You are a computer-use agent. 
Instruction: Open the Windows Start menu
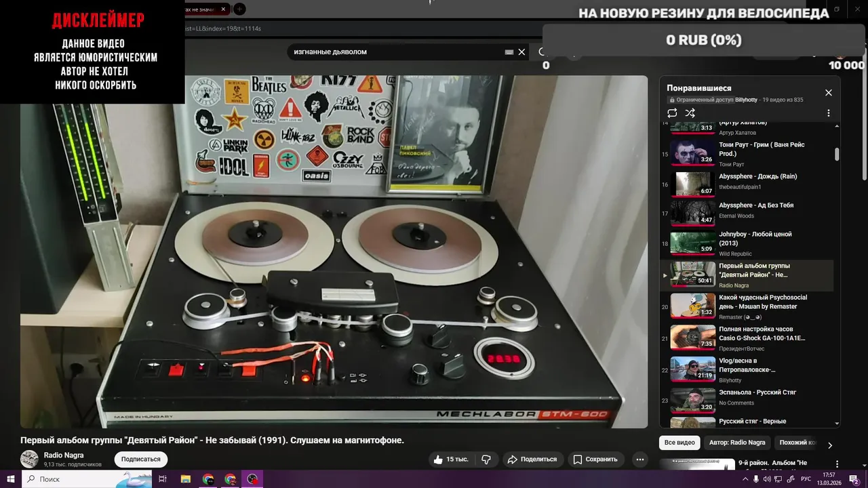[x=11, y=479]
